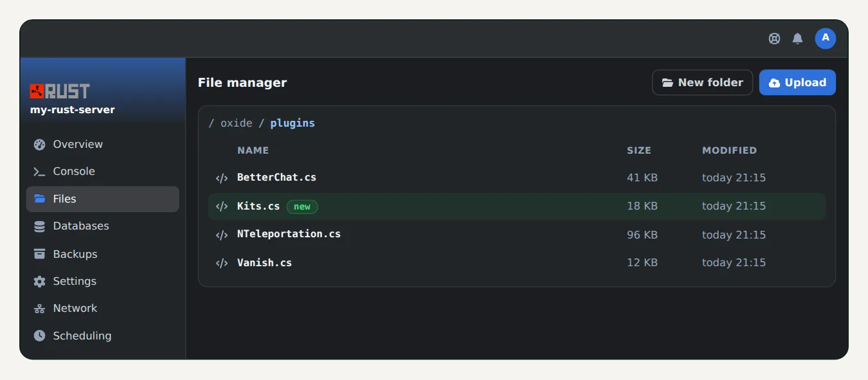The height and width of the screenshot is (380, 868).
Task: Sort by the MODIFIED column header
Action: [x=729, y=150]
